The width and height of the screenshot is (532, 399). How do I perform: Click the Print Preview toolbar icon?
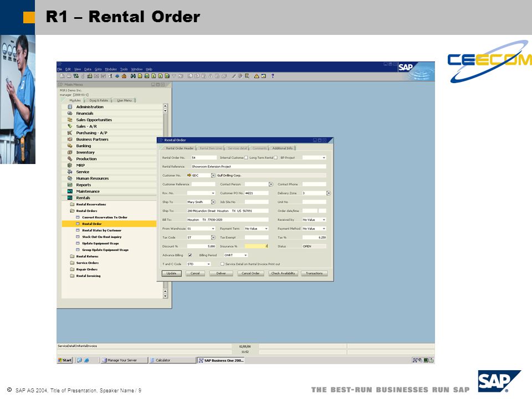click(x=63, y=76)
